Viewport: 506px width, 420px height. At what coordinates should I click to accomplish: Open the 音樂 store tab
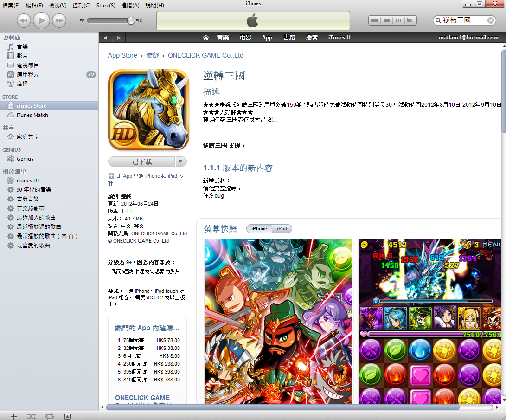pos(223,38)
